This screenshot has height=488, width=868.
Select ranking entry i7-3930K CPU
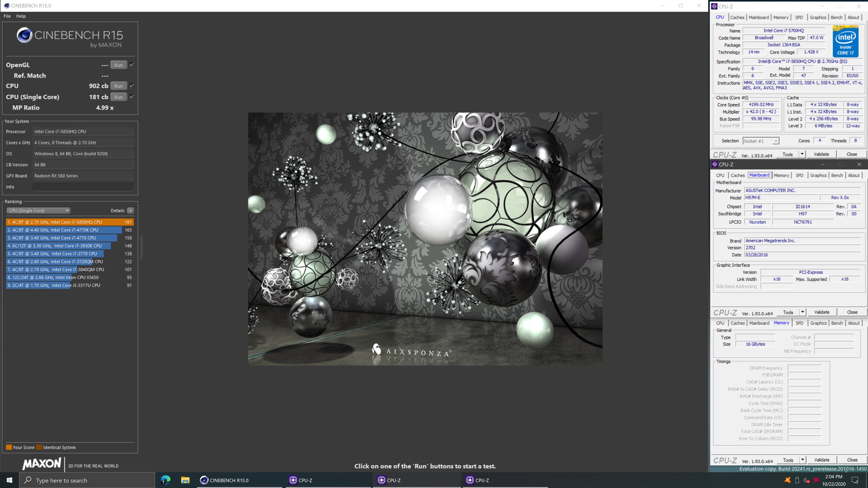coord(70,246)
